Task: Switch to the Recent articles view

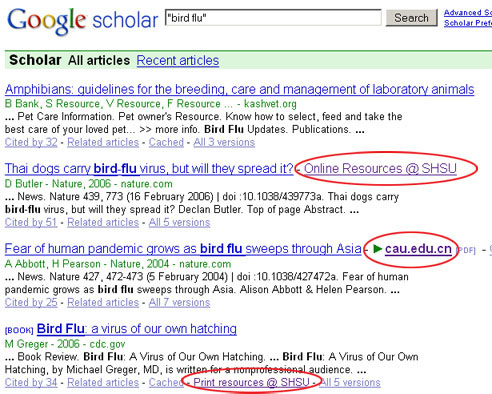Action: [178, 60]
